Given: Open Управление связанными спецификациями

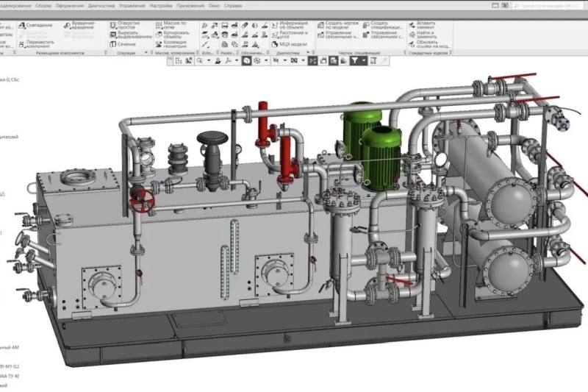Looking at the screenshot, I should click(x=383, y=35).
